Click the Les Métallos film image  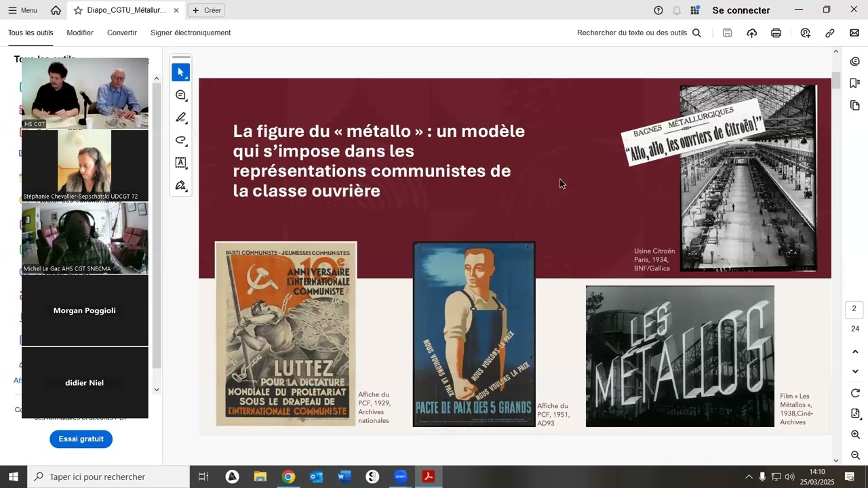coord(680,356)
